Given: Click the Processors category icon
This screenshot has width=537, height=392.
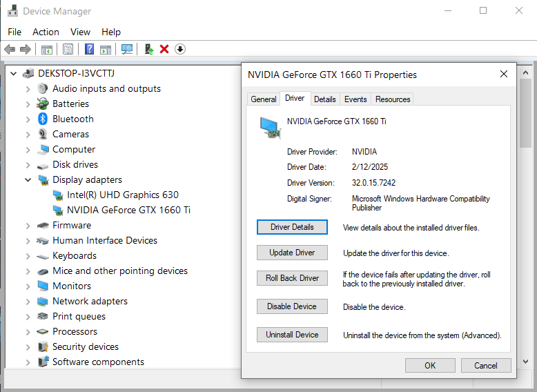Looking at the screenshot, I should click(43, 331).
